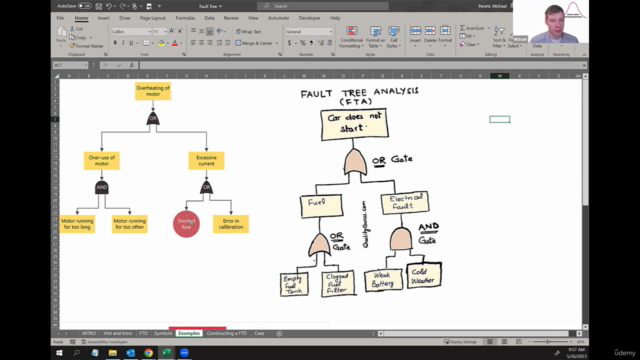Open the Developer tab

309,18
